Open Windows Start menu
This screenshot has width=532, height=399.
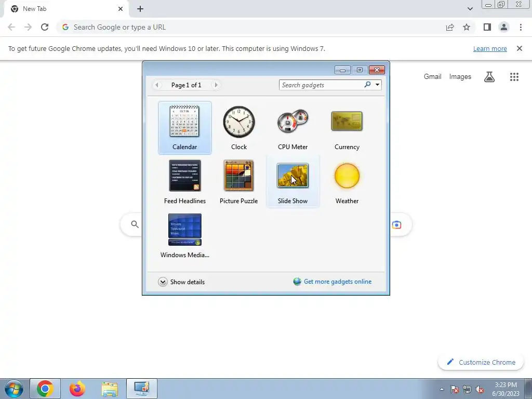pyautogui.click(x=14, y=389)
